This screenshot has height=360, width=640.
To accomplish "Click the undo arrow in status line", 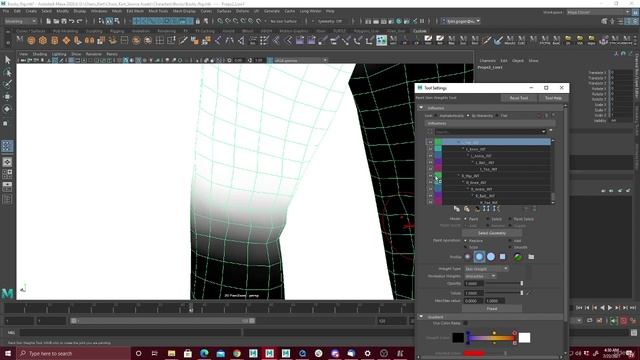I will (x=72, y=21).
